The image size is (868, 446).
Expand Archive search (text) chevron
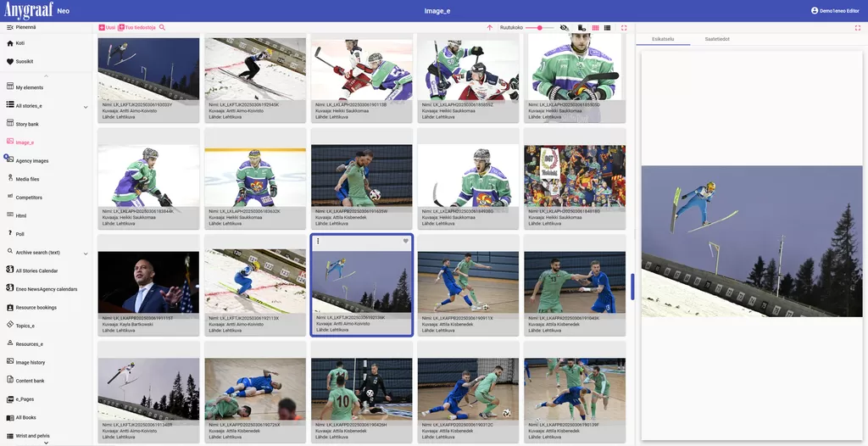86,254
